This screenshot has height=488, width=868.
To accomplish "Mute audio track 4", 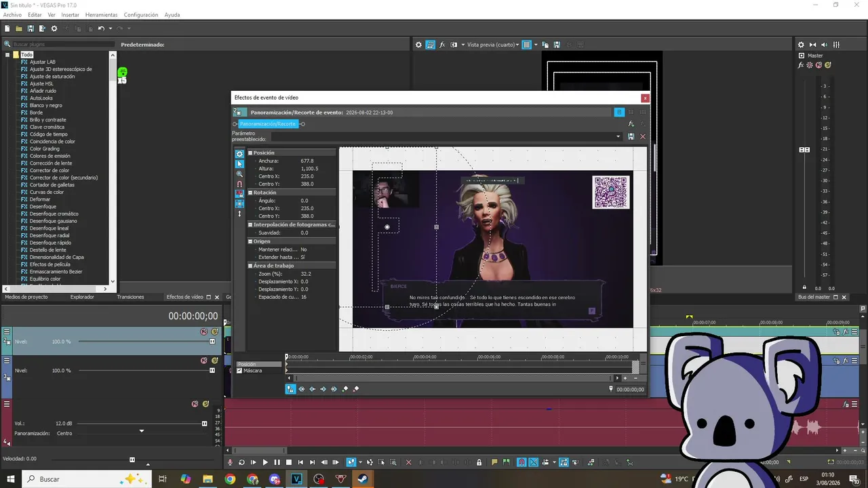I will coord(195,404).
